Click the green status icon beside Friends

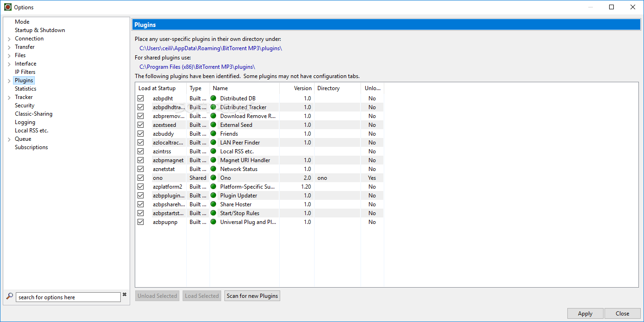point(214,134)
